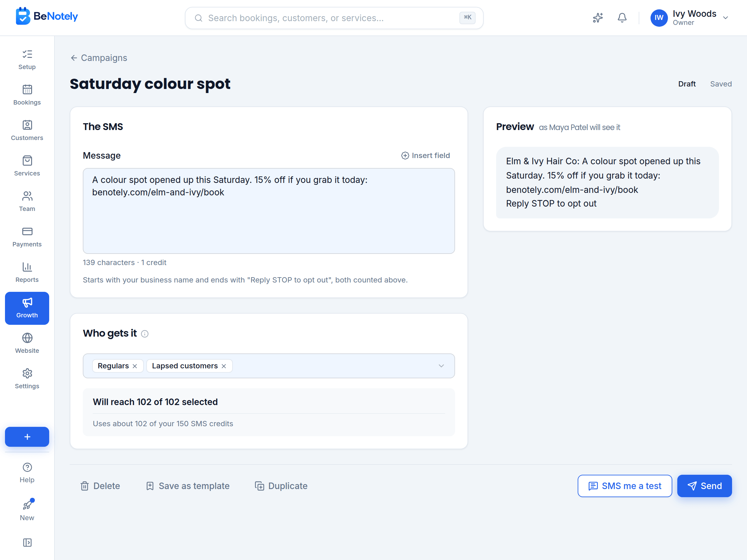747x560 pixels.
Task: Open Settings in the sidebar
Action: coord(27,378)
